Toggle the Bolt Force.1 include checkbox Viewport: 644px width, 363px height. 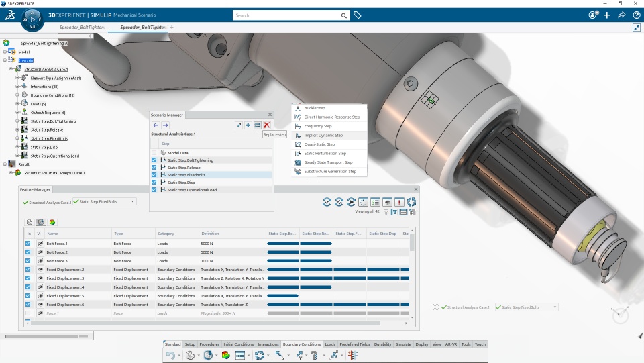[28, 244]
